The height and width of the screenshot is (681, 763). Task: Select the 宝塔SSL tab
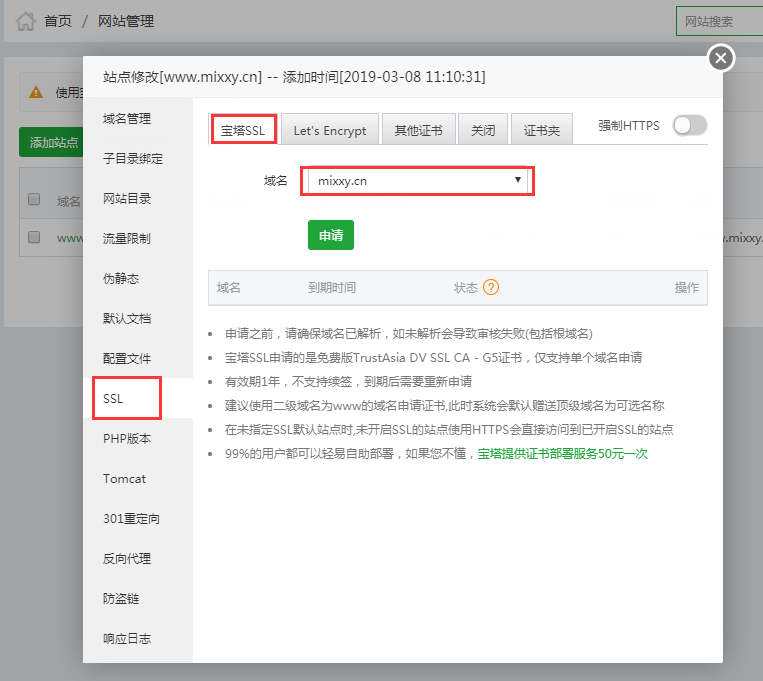244,130
